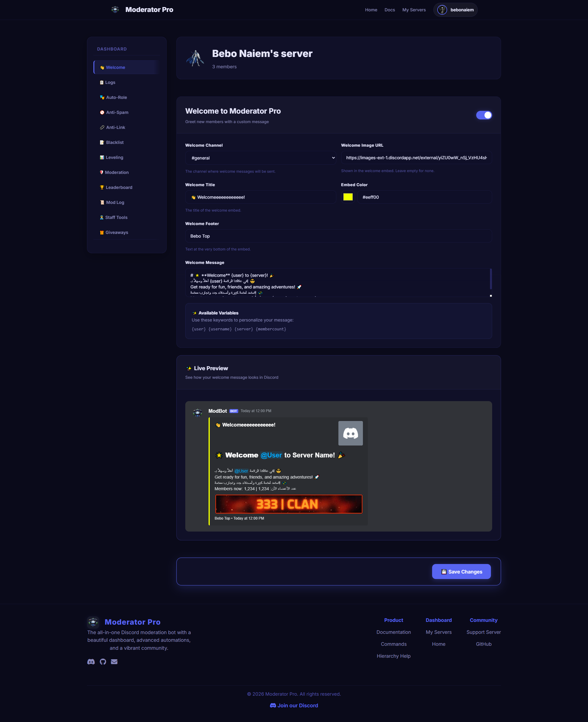
Task: Click the yellow embed color swatch
Action: tap(348, 197)
